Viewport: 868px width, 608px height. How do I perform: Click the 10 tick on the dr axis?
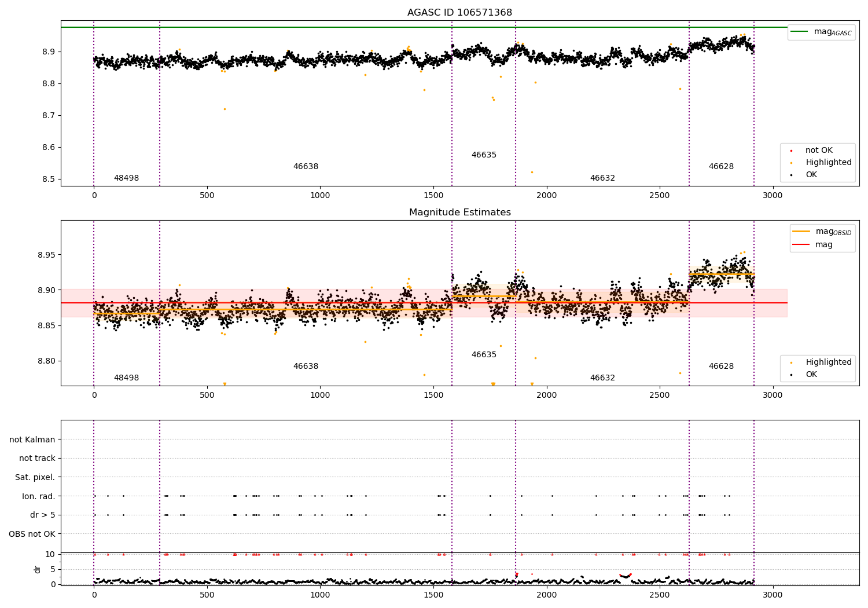point(50,555)
